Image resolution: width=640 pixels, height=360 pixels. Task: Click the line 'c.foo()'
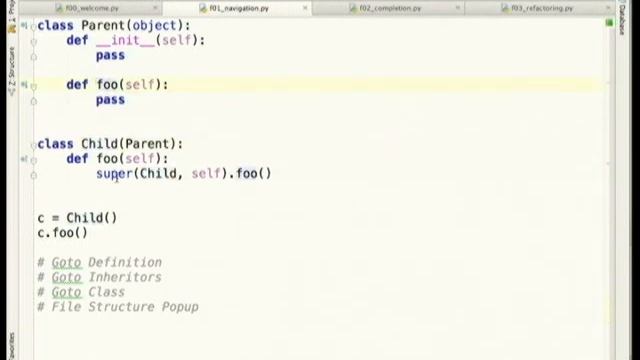click(x=62, y=233)
